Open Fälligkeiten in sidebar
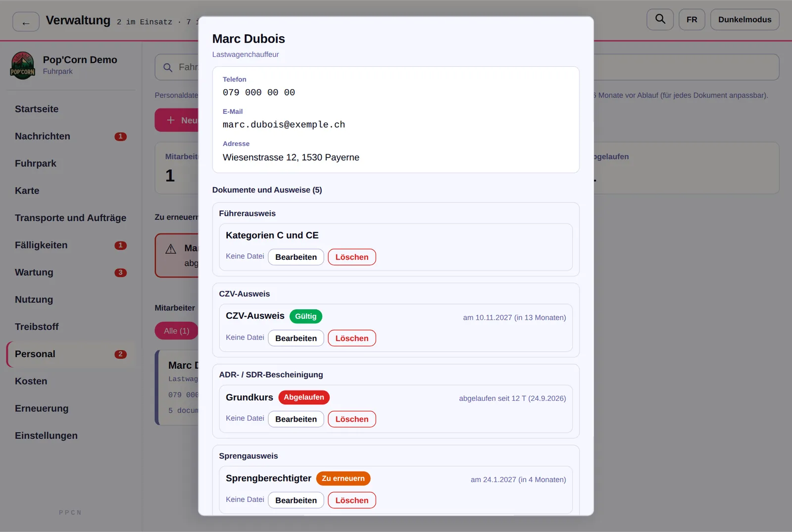The height and width of the screenshot is (532, 792). click(71, 245)
